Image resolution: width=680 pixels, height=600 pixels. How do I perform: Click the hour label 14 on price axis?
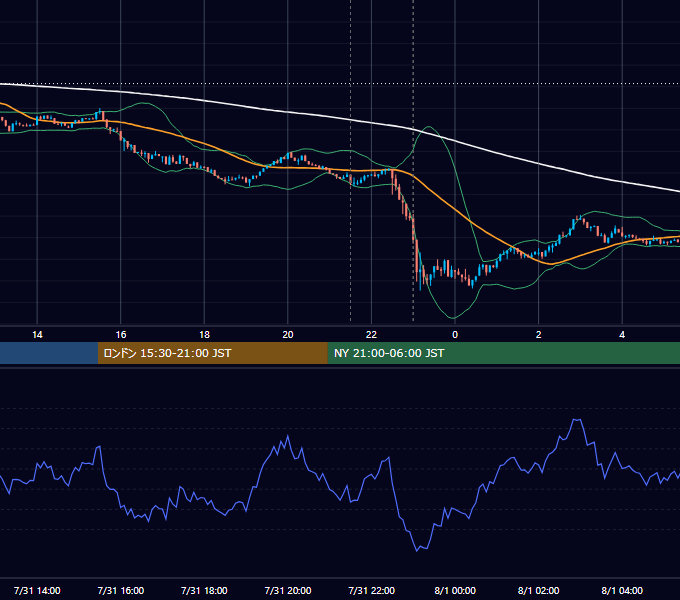coord(37,335)
